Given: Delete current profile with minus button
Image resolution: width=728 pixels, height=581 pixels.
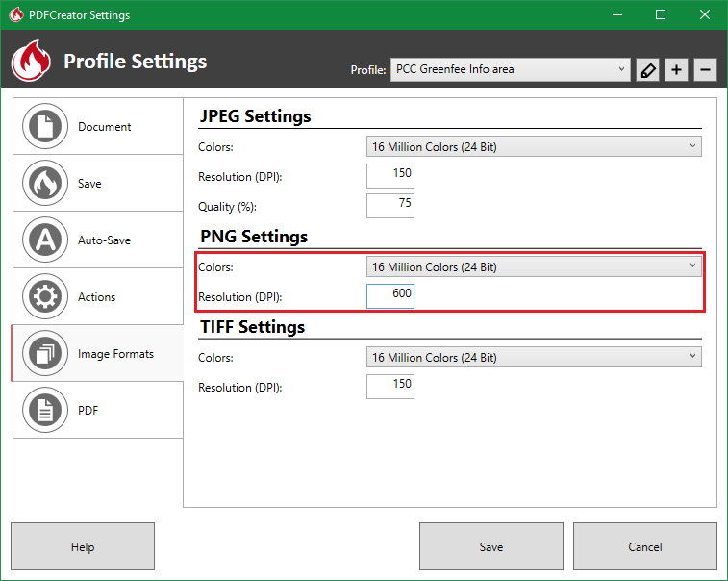Looking at the screenshot, I should point(705,70).
